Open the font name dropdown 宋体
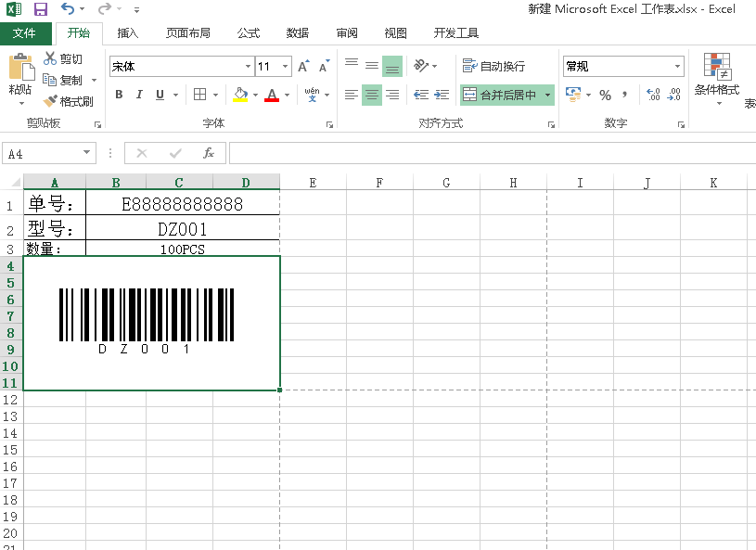Screen dimensions: 756x550 (248, 67)
